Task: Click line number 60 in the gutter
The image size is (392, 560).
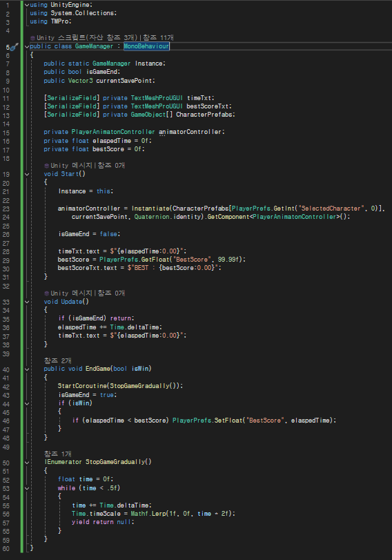Action: tap(6, 549)
